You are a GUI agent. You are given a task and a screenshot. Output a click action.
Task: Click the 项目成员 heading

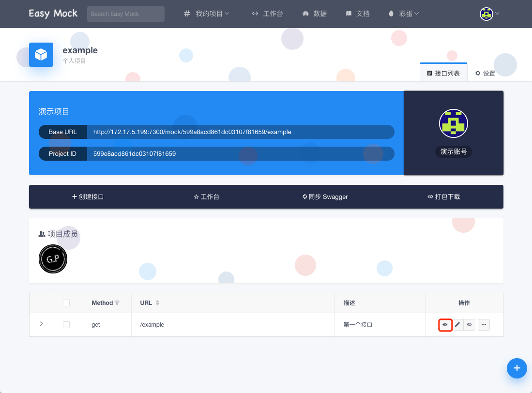click(59, 234)
